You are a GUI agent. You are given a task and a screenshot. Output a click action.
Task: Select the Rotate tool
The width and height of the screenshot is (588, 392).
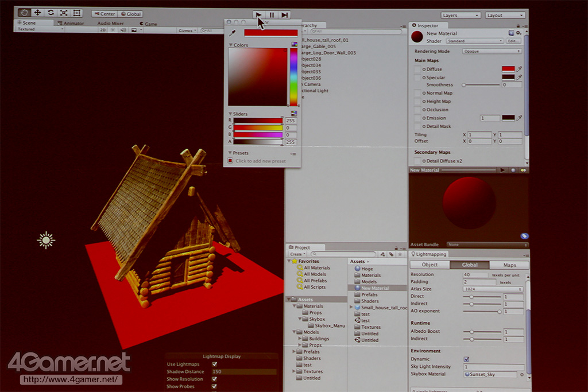[x=51, y=13]
